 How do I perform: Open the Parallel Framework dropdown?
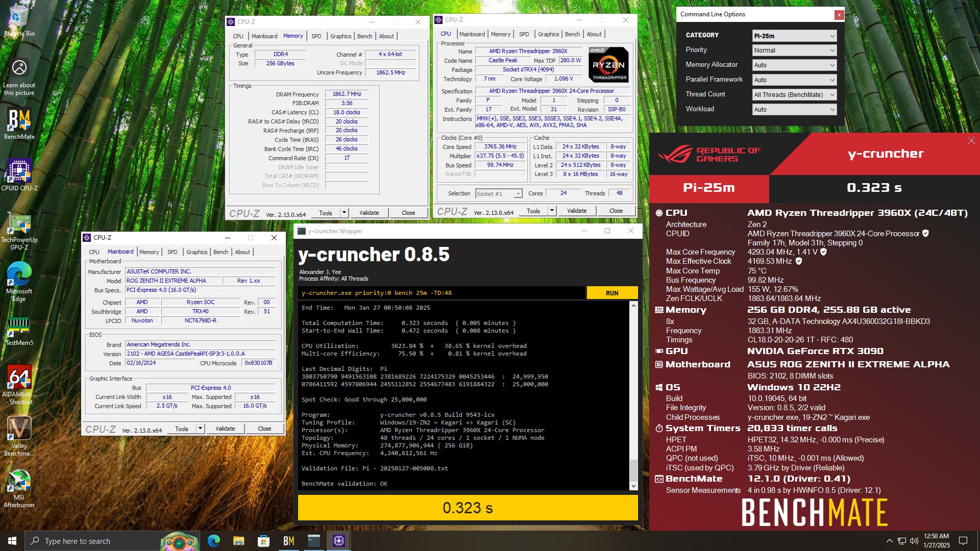coord(795,80)
